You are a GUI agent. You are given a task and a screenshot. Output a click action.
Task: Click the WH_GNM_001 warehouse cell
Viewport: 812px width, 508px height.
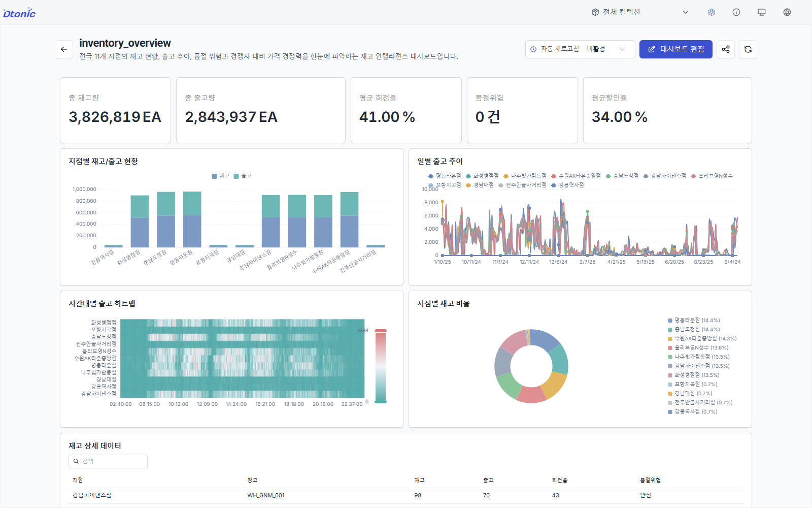(266, 495)
